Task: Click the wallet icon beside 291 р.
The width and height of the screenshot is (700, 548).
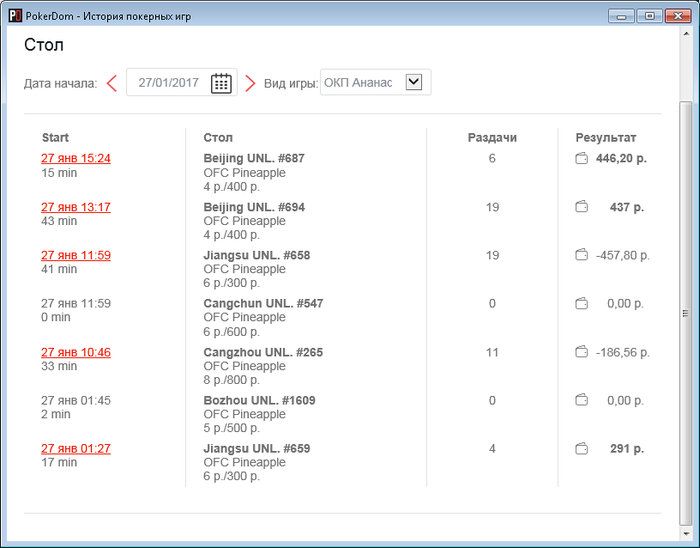Action: point(581,448)
